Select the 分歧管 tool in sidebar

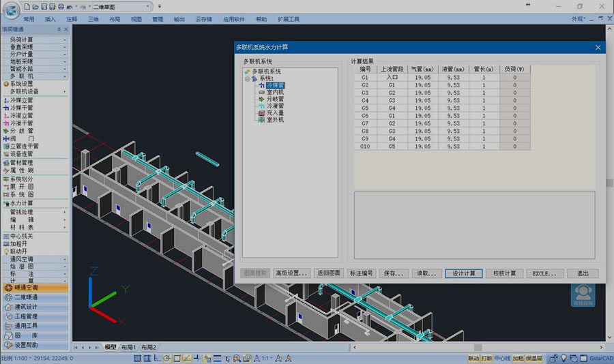tap(21, 130)
